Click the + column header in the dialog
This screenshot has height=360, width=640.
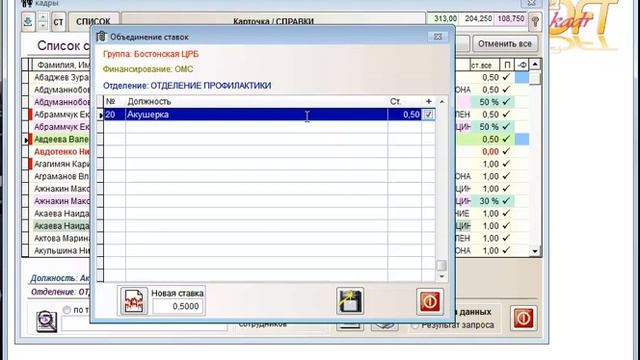[x=428, y=102]
